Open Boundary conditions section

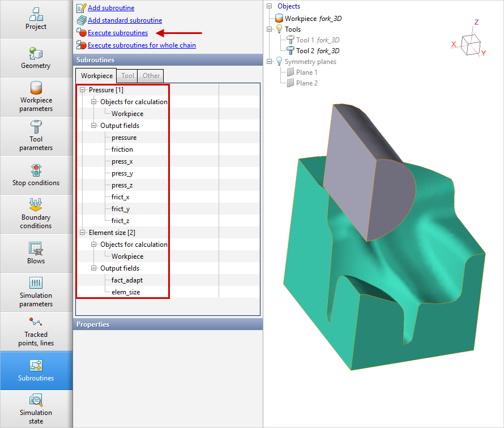[36, 204]
